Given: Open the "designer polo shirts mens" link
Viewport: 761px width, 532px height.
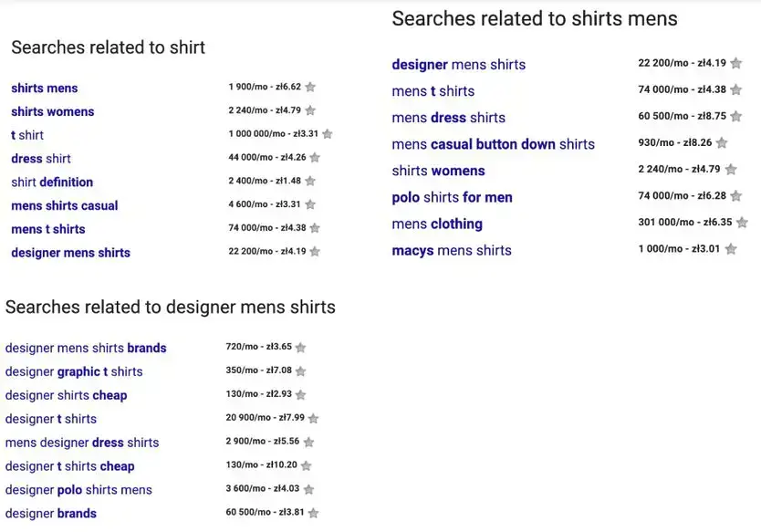Looking at the screenshot, I should 79,490.
